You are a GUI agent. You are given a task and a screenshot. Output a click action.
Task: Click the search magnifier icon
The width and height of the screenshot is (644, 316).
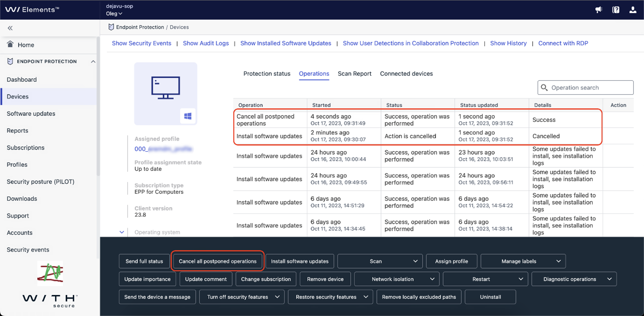[x=544, y=87]
